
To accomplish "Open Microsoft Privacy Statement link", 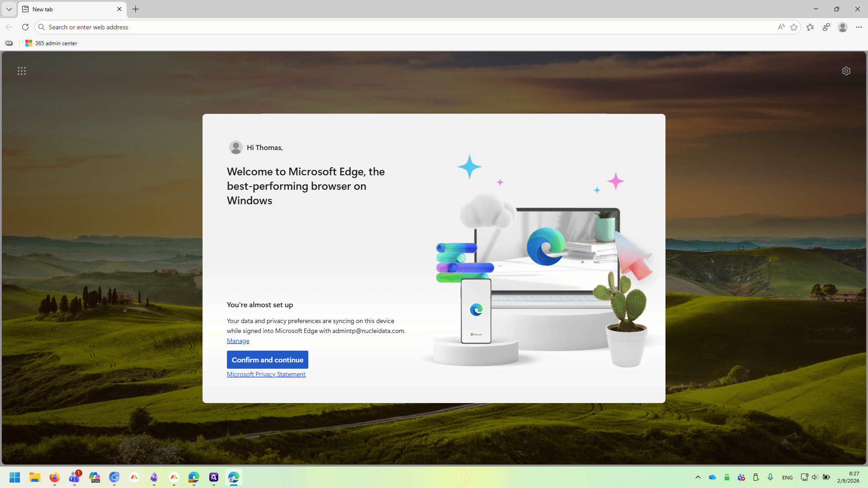I will point(266,374).
